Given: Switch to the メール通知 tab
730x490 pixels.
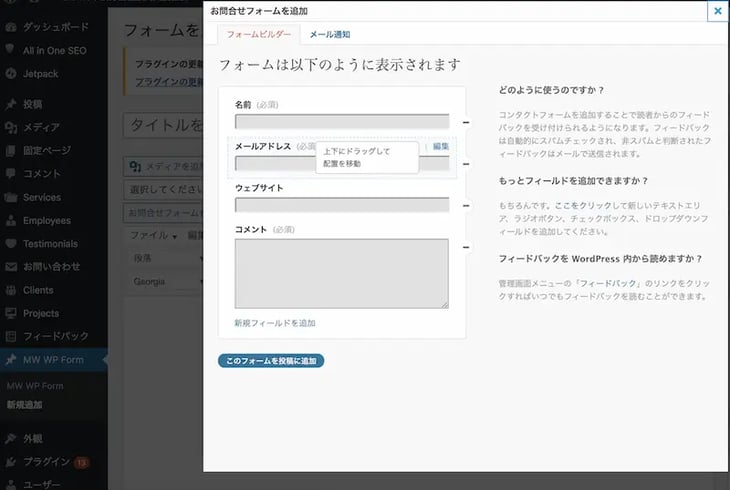Looking at the screenshot, I should (330, 34).
